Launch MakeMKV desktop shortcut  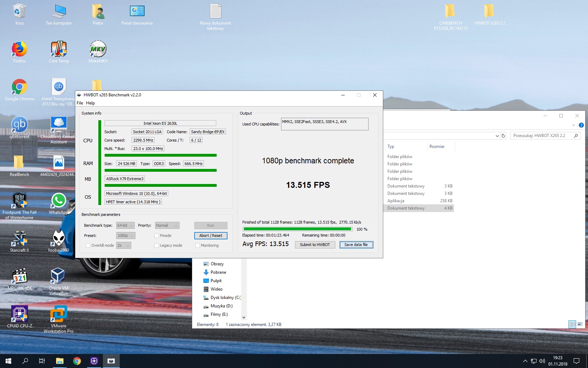(98, 49)
